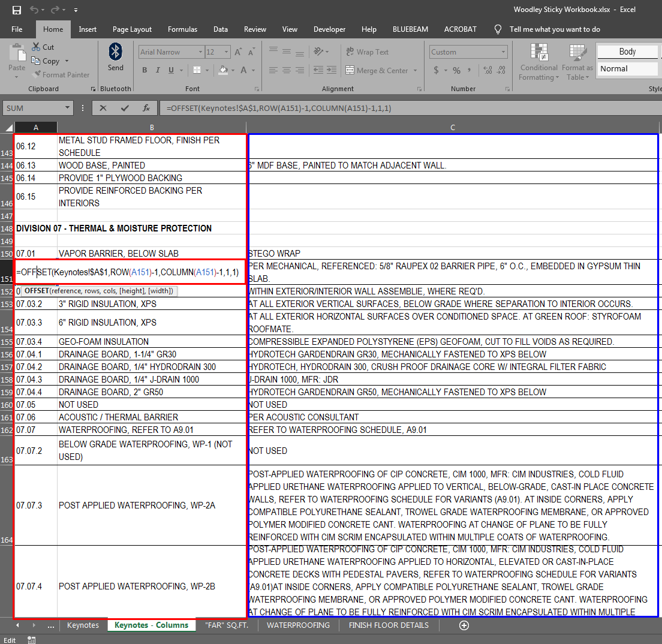Viewport: 662px width, 644px height.
Task: Open the Font Color dropdown arrow
Action: 254,71
